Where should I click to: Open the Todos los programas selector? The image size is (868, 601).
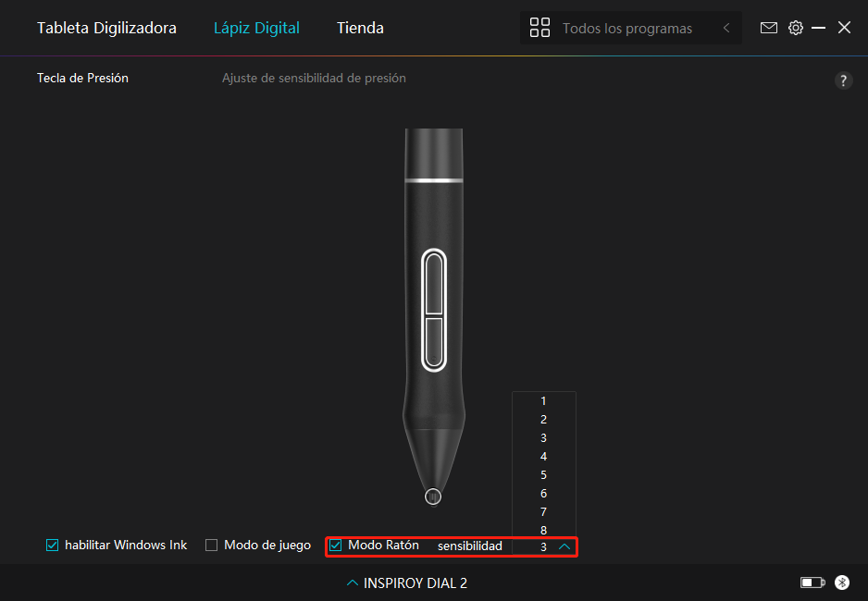pyautogui.click(x=626, y=29)
